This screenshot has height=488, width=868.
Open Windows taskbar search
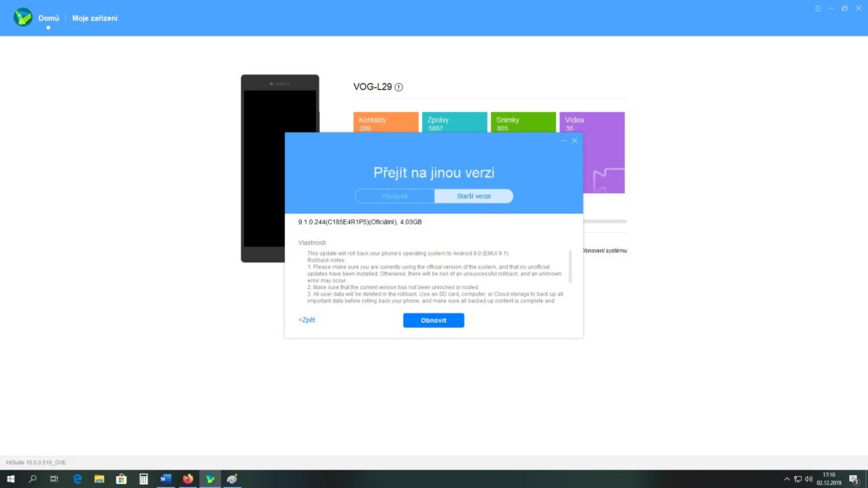click(33, 480)
